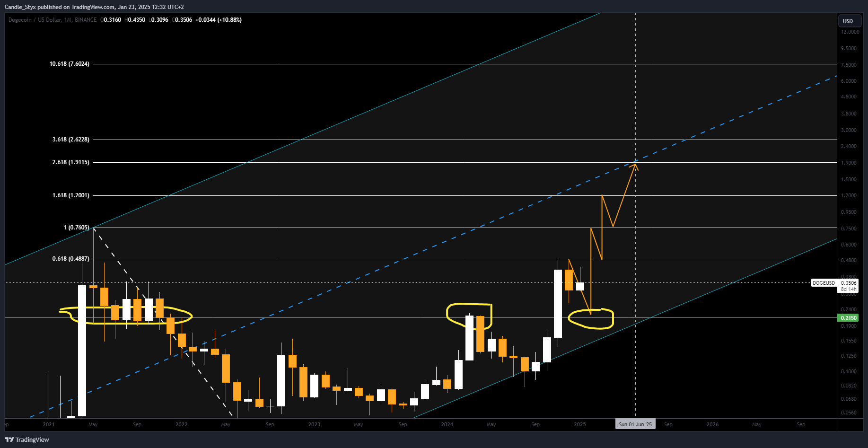The image size is (868, 448).
Task: Click the 0.9500 price scale label
Action: click(x=849, y=212)
